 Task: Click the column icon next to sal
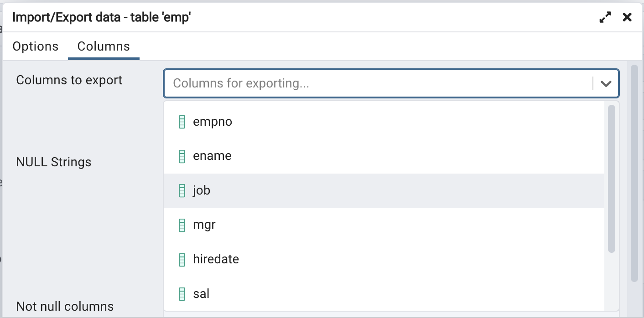tap(182, 293)
